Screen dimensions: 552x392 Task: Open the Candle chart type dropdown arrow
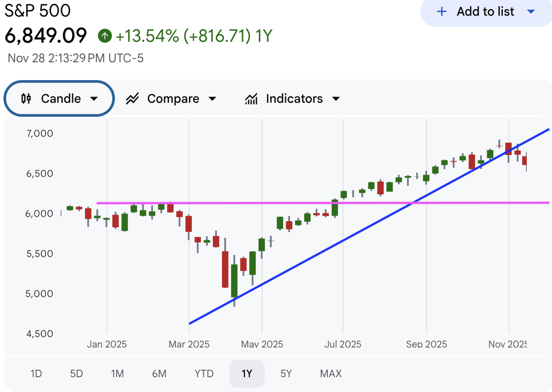(x=94, y=99)
